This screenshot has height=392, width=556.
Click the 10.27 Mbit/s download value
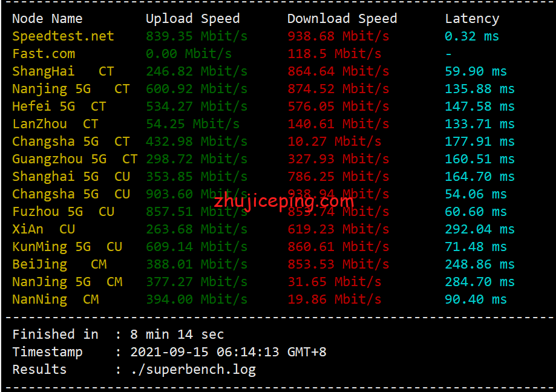click(334, 142)
